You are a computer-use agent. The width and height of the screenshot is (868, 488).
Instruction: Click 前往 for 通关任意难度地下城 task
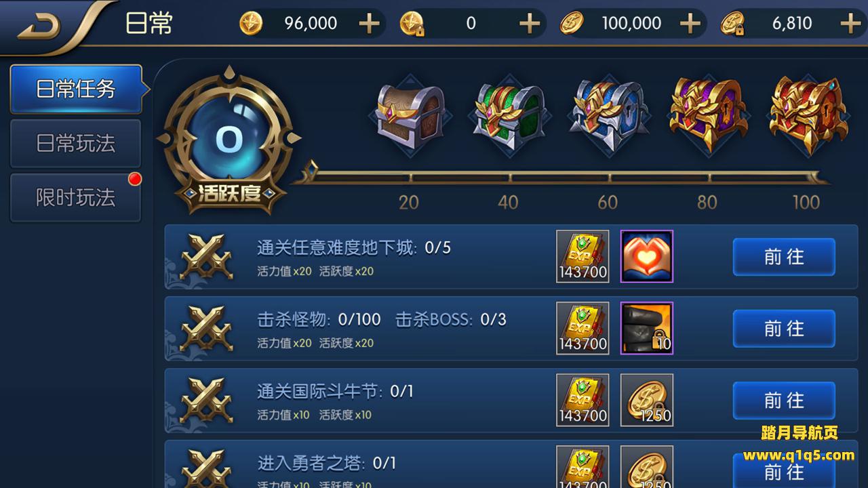point(784,257)
